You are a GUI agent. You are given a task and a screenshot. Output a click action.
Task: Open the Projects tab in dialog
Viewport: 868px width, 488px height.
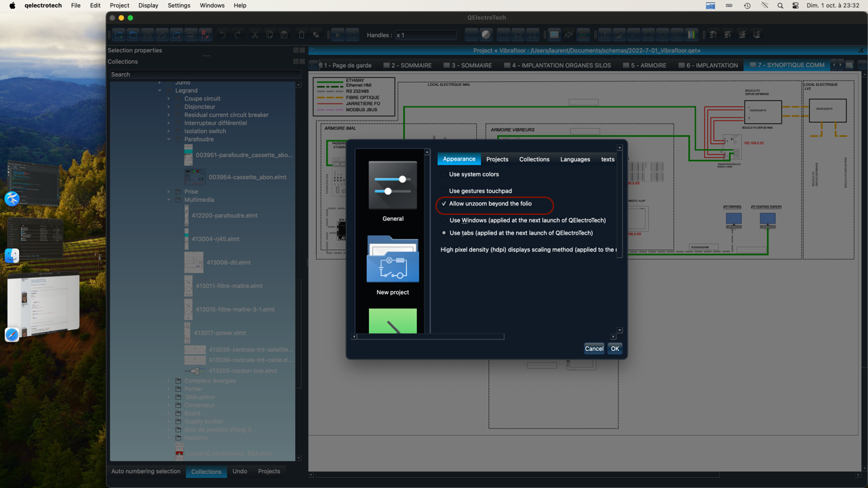pos(497,159)
